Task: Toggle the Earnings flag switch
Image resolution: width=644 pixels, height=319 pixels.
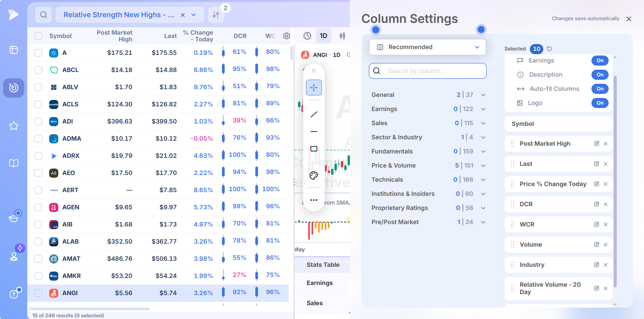Action: pos(600,61)
